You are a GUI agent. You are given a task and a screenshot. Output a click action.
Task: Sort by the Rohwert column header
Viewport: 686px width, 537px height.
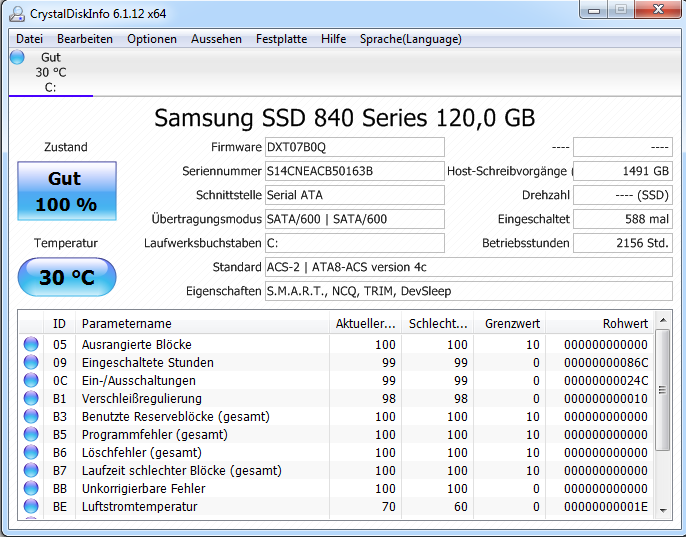[600, 323]
